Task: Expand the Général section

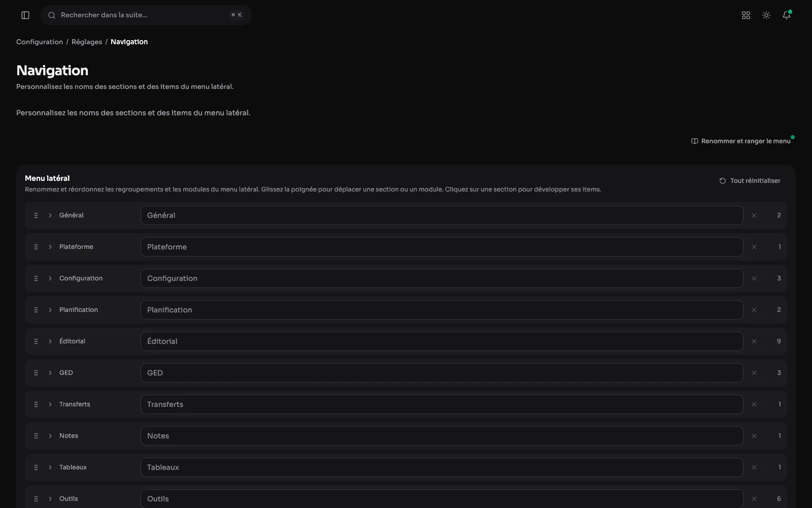Action: pos(50,215)
